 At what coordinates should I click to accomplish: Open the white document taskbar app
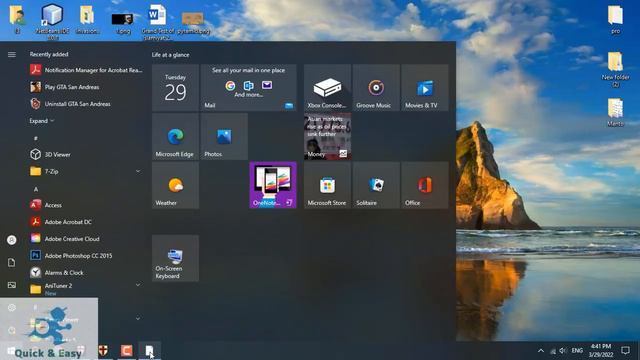click(x=149, y=351)
